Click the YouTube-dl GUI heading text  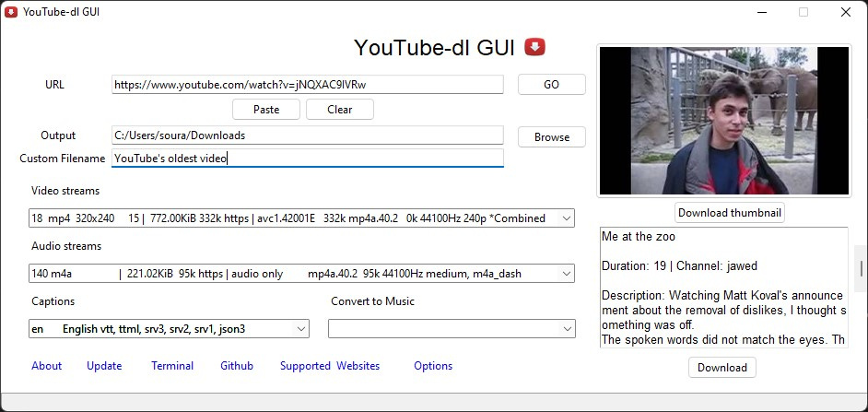pyautogui.click(x=435, y=48)
